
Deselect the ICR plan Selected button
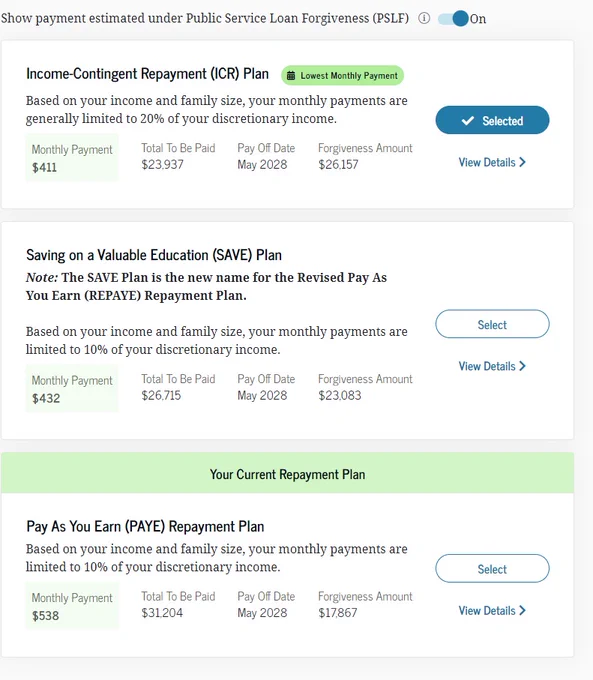(492, 120)
